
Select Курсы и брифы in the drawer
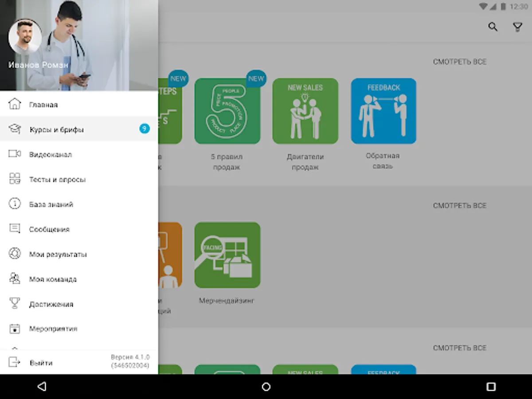[79, 129]
